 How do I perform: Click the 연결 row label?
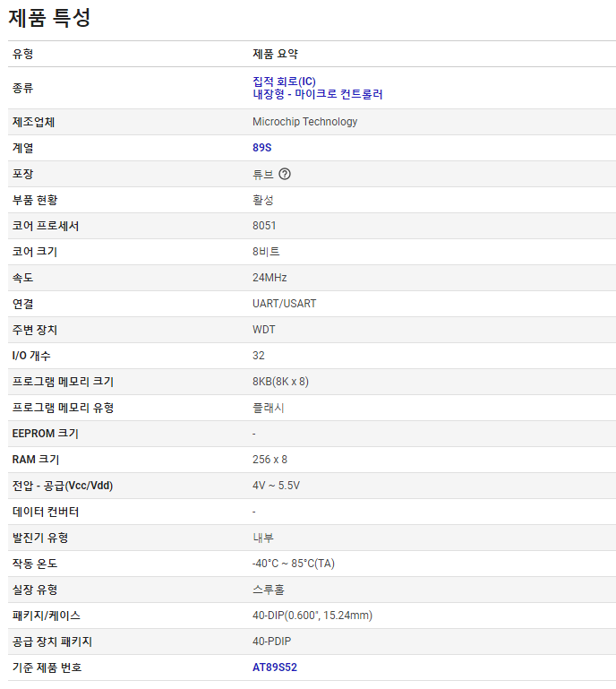pyautogui.click(x=22, y=304)
